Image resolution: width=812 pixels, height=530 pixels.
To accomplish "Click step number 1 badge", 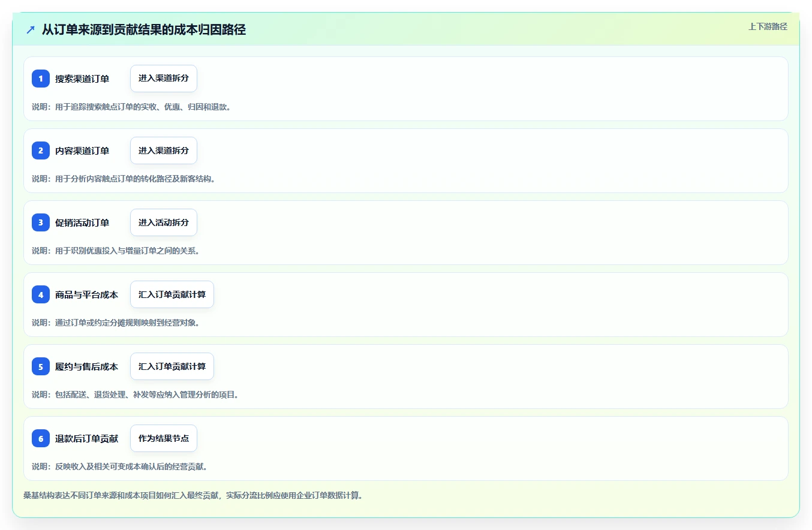I will pos(41,79).
